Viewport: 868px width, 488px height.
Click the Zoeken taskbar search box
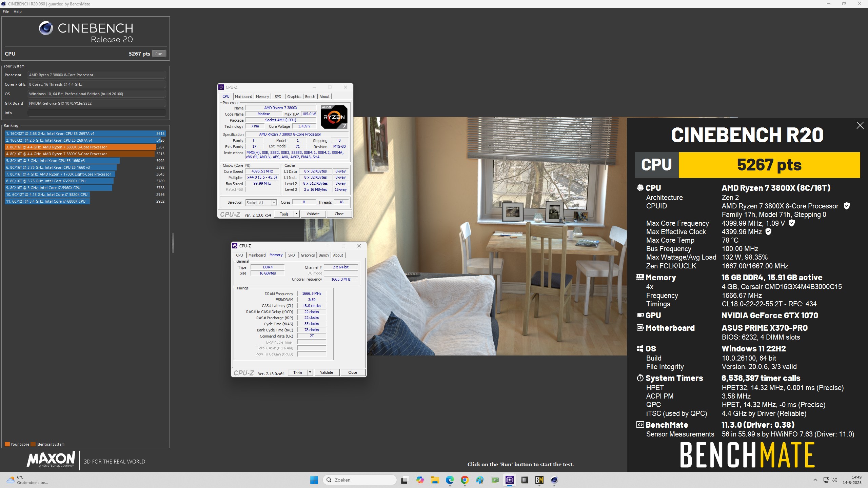(x=359, y=480)
